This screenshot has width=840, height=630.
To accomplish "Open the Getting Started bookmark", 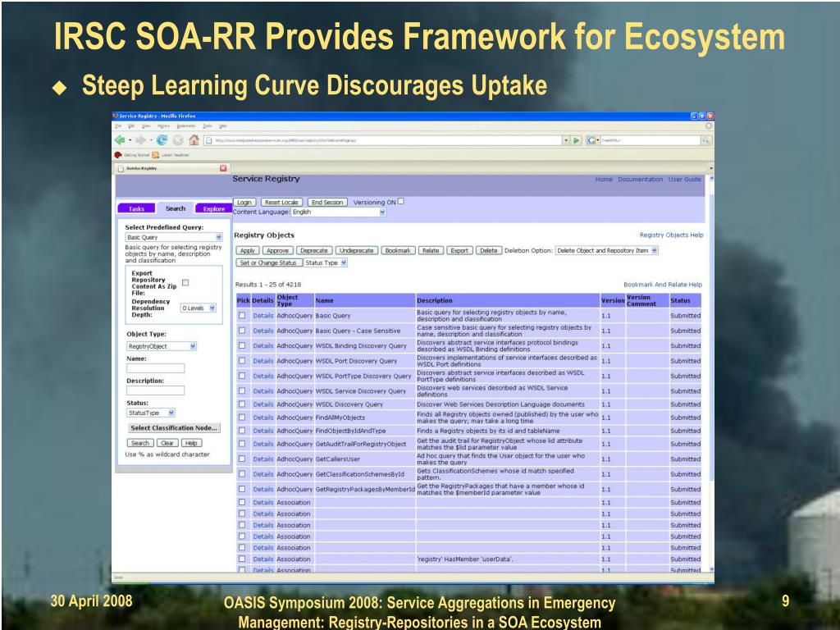I will tap(132, 155).
